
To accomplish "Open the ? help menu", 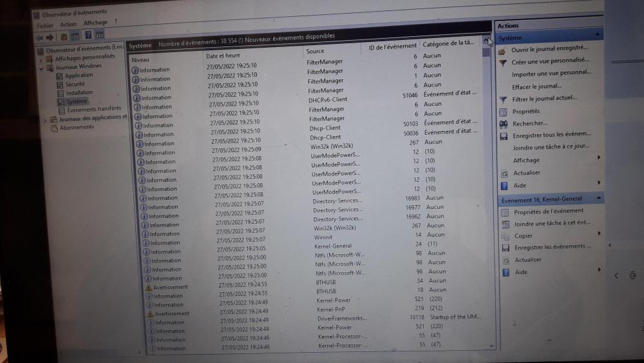I will coord(116,21).
